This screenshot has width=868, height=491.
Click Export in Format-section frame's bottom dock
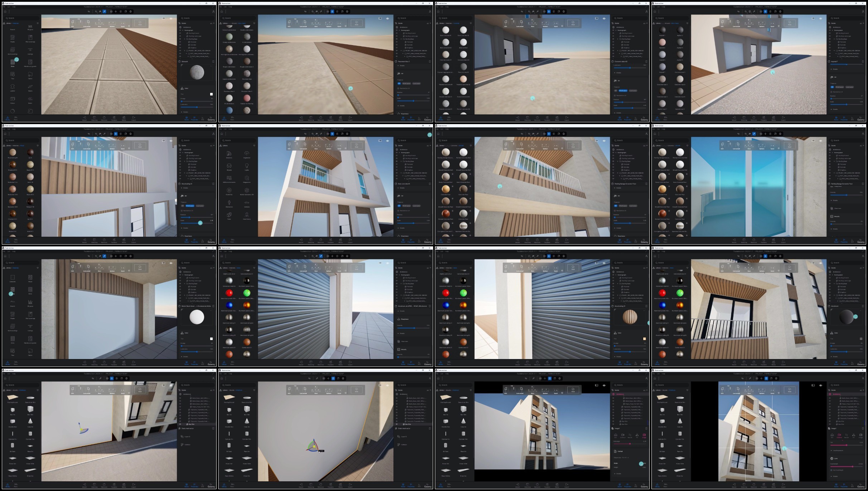point(567,485)
